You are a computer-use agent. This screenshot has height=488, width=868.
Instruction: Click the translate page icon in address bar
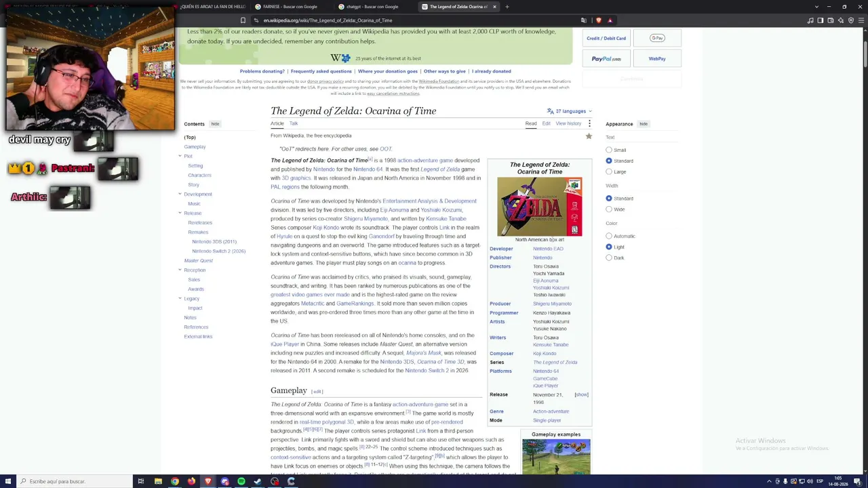(583, 20)
